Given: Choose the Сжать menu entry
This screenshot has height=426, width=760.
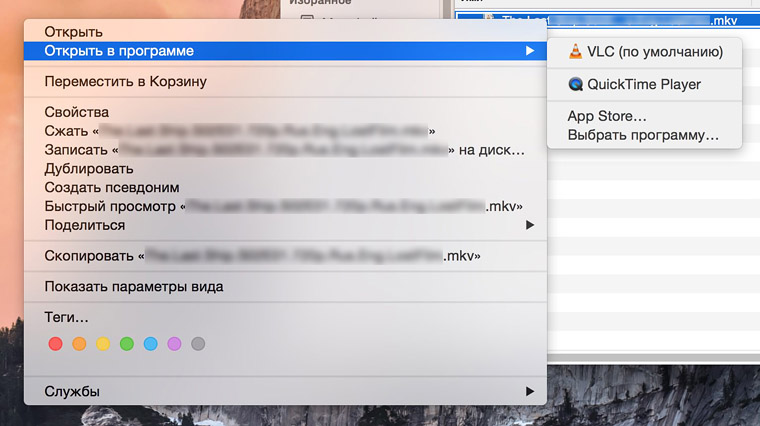Looking at the screenshot, I should (x=285, y=131).
